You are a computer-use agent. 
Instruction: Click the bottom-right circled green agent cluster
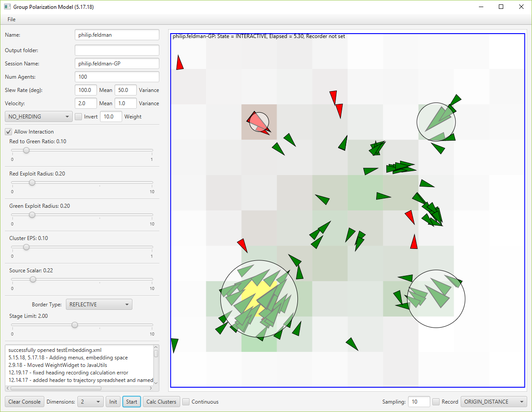click(x=436, y=298)
